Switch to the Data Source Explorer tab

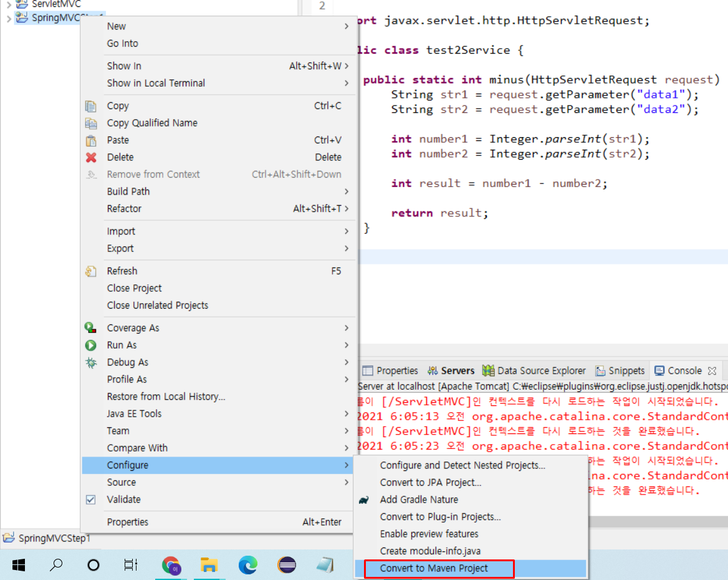coord(534,370)
